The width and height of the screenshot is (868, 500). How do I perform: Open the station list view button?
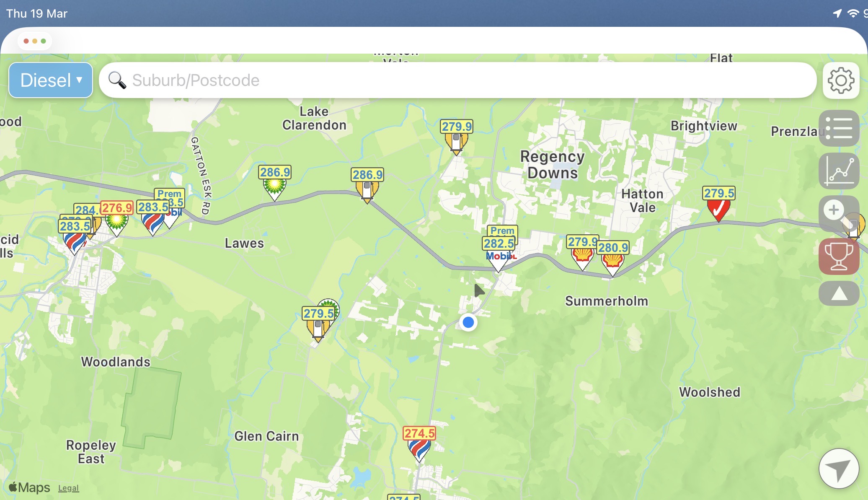point(839,128)
